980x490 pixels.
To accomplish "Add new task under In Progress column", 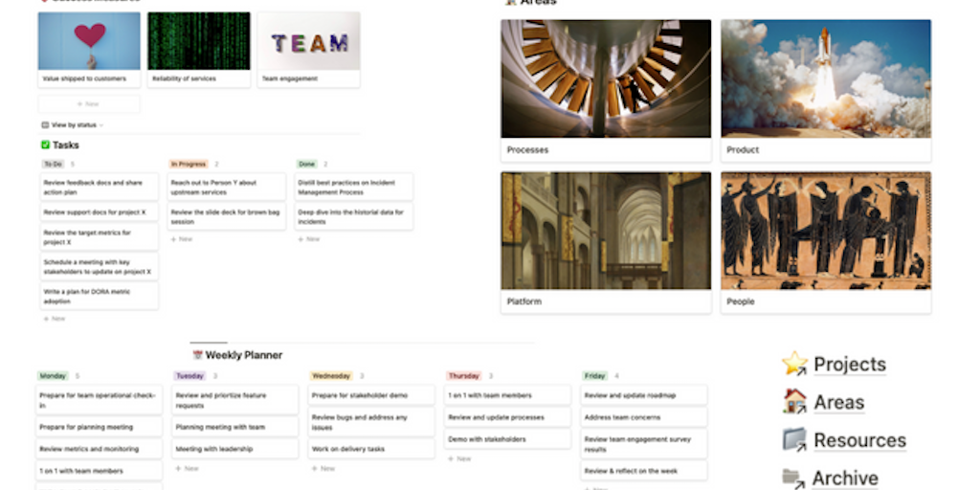I will click(x=182, y=239).
